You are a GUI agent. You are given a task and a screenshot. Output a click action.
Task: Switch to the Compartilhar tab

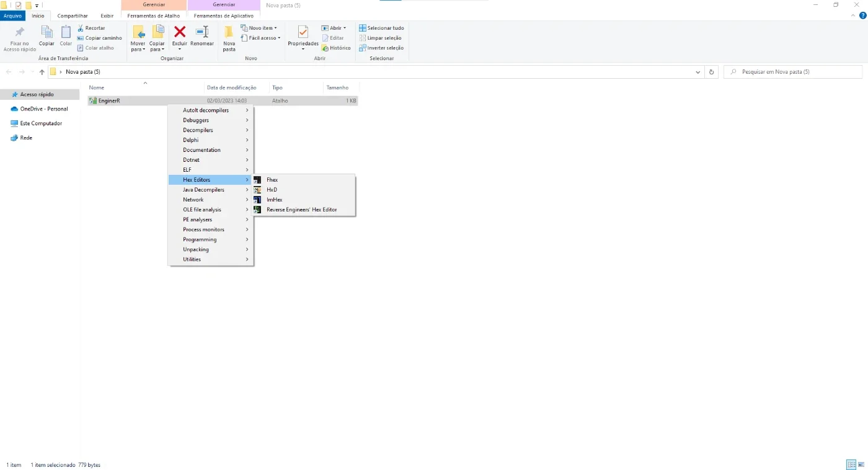[x=73, y=16]
